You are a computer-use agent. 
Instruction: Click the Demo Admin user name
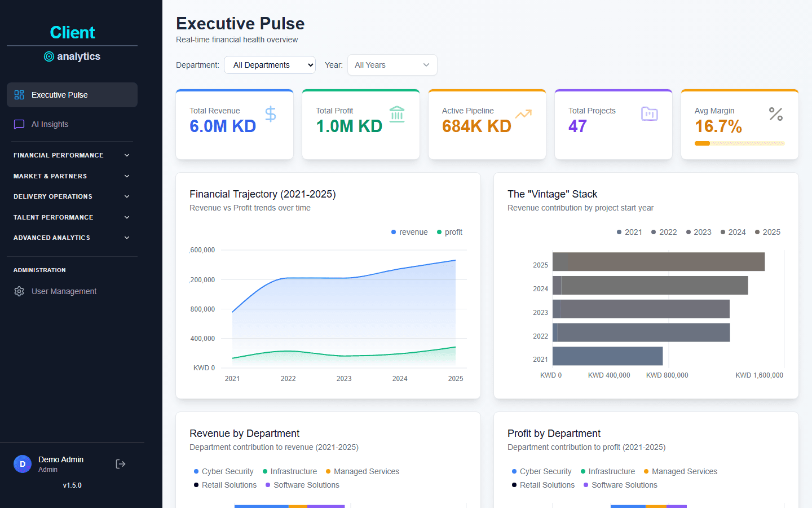(61, 459)
